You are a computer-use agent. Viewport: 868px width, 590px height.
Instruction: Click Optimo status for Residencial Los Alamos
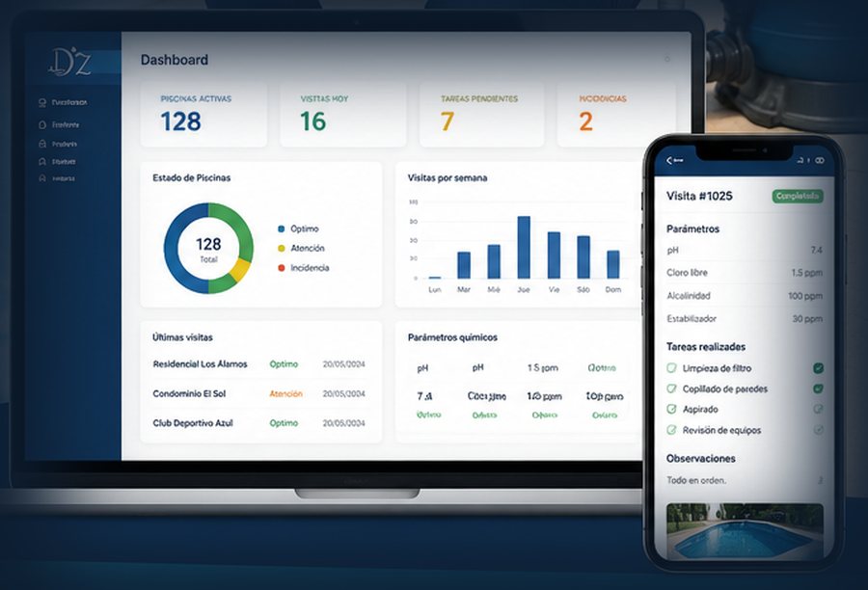coord(284,364)
